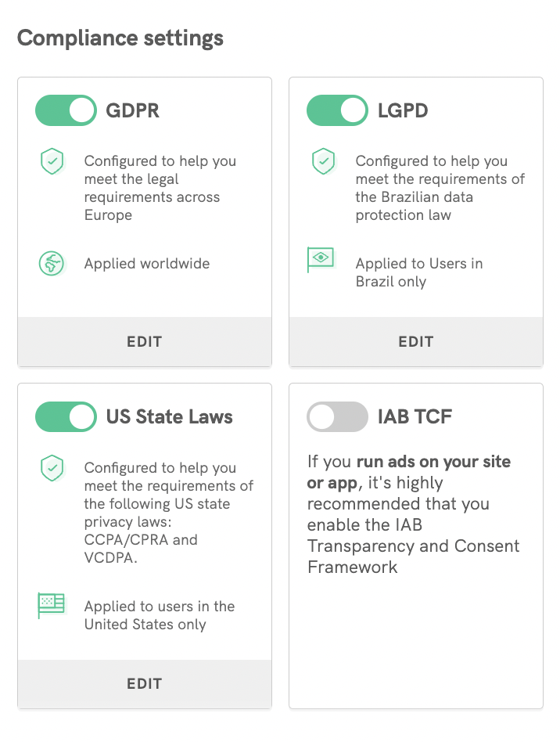Screen dimensions: 560x742
Task: Switch off the US State Laws toggle
Action: tap(66, 417)
